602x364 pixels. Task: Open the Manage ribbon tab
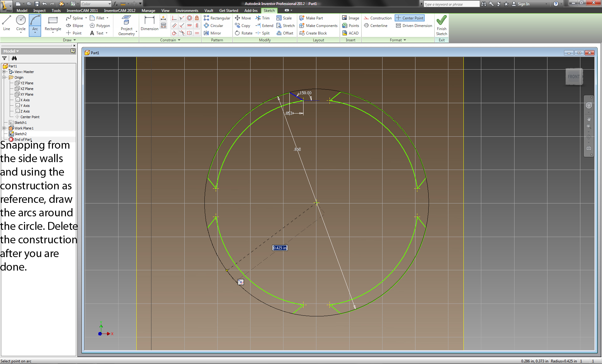point(148,11)
